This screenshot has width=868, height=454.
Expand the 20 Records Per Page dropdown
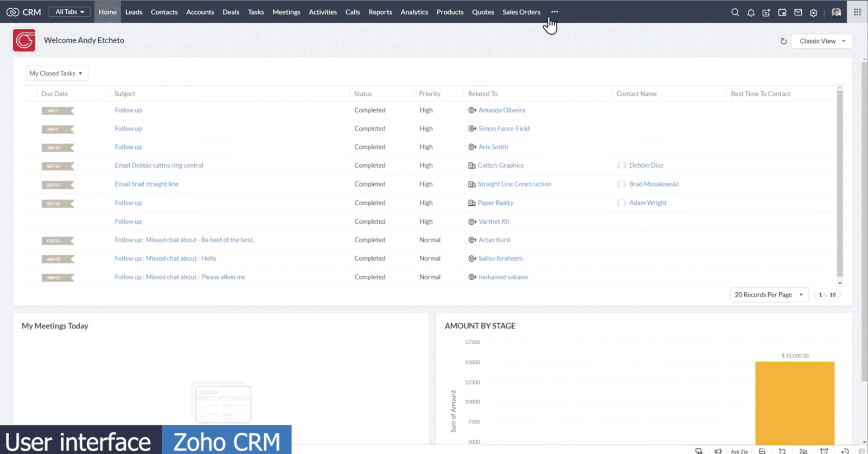769,295
